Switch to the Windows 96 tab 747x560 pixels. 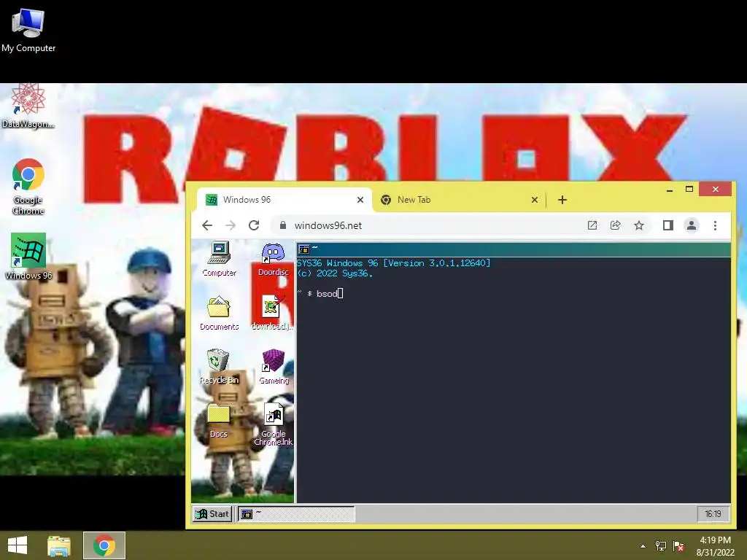(x=285, y=200)
